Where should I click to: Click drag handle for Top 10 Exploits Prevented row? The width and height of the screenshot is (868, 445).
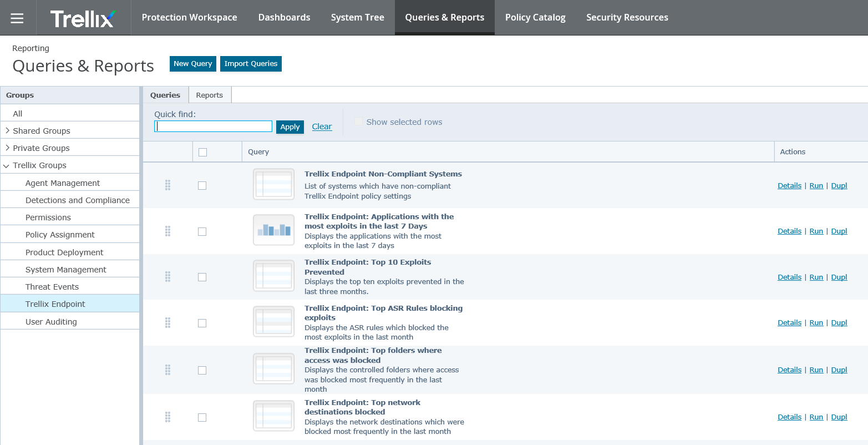point(167,277)
